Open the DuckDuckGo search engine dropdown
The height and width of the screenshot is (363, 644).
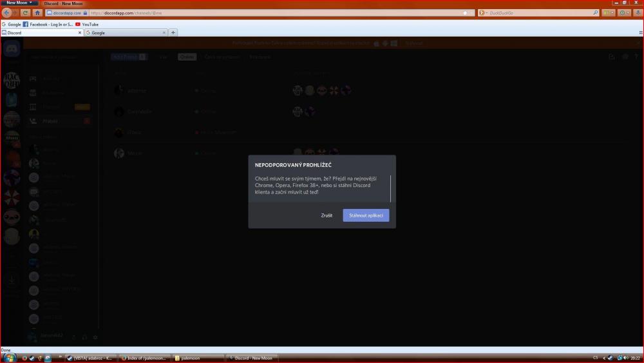[483, 13]
